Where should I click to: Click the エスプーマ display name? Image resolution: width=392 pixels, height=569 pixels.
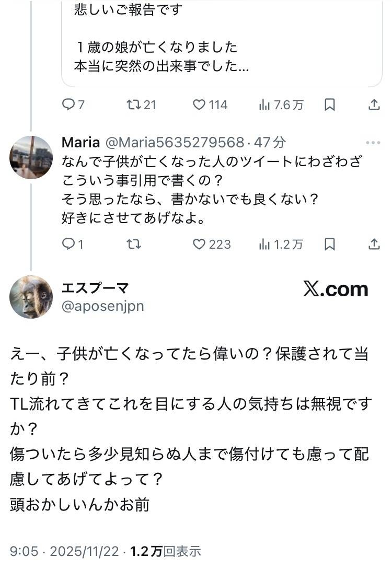[x=95, y=287]
